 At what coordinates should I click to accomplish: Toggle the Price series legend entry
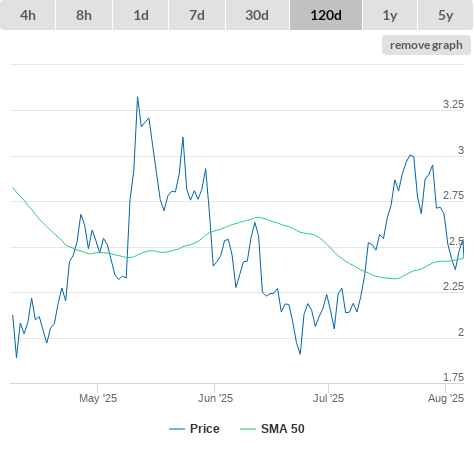194,429
